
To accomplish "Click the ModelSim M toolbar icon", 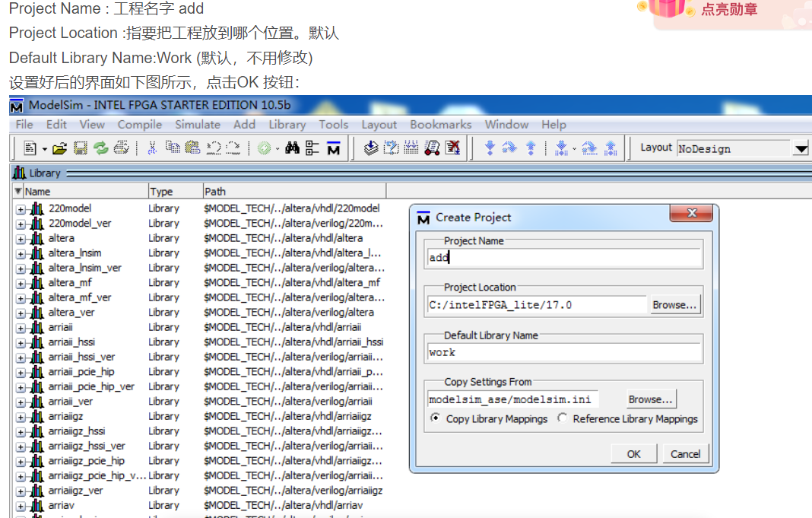I will 334,148.
